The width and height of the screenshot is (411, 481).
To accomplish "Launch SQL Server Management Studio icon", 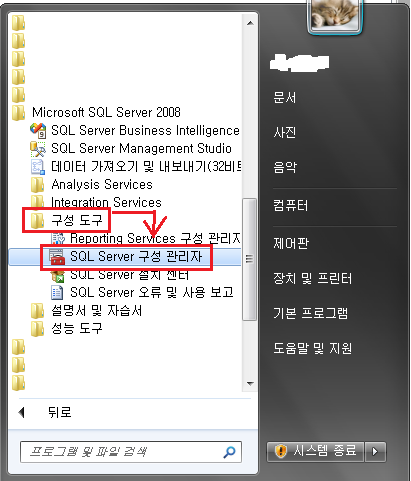I will [38, 149].
